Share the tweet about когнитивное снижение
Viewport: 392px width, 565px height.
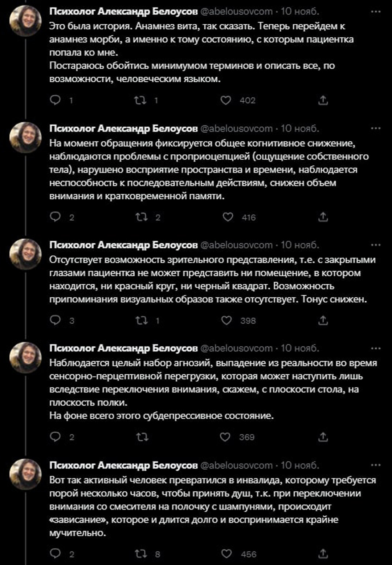pyautogui.click(x=323, y=217)
